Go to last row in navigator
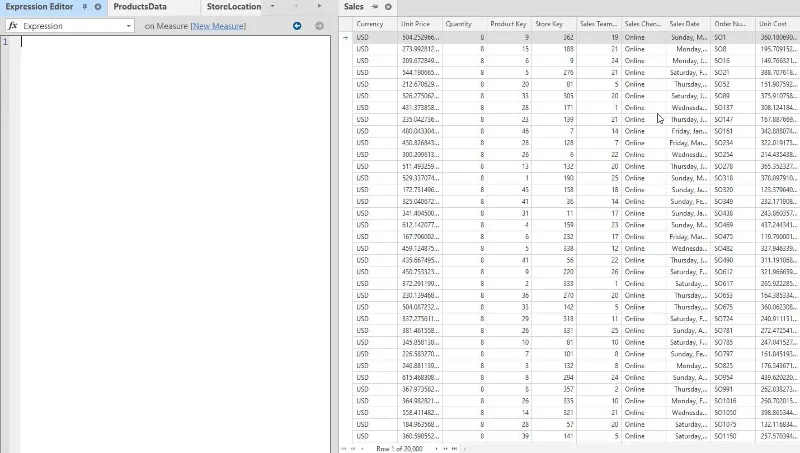This screenshot has height=453, width=800. click(454, 448)
